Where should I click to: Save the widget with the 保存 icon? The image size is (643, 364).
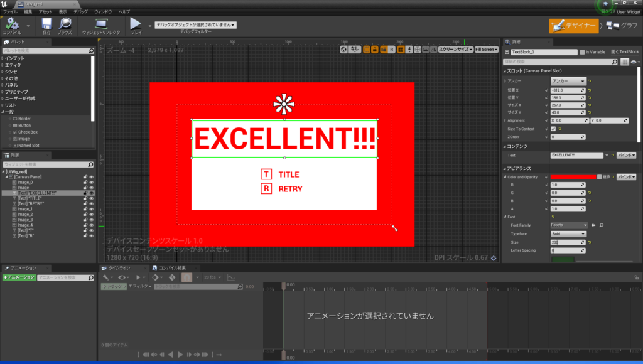pos(46,24)
